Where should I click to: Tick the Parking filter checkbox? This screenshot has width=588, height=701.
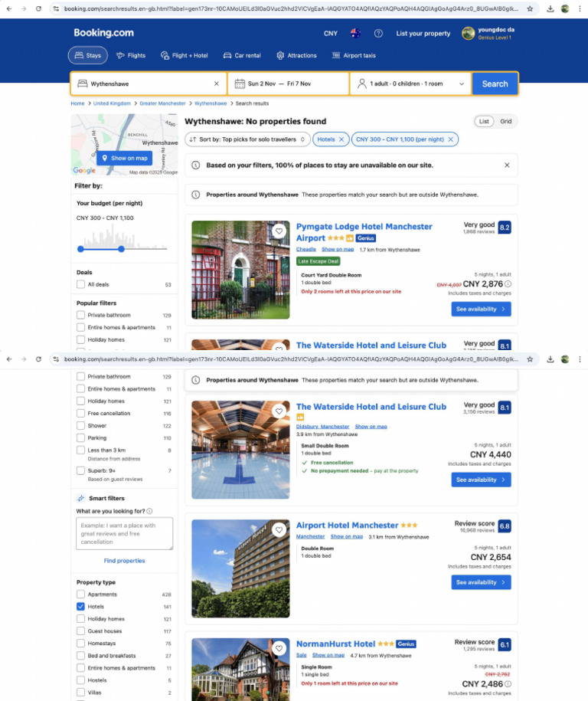coord(80,438)
